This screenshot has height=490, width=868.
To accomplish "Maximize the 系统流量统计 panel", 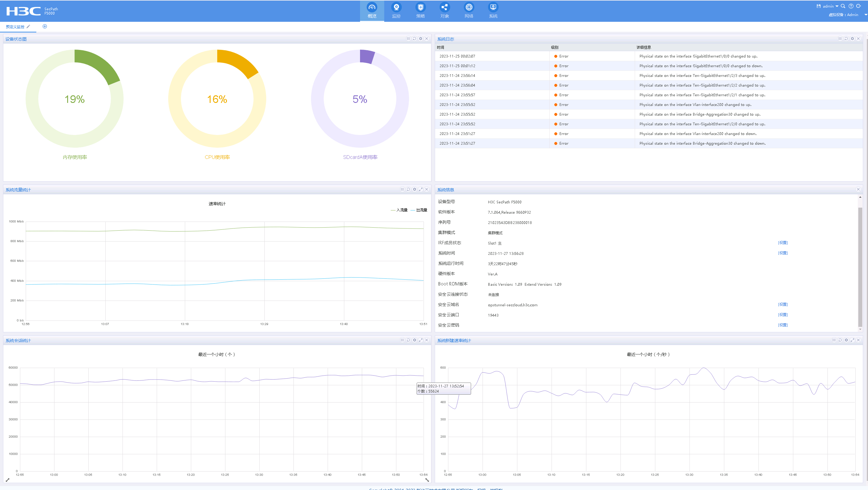I will pyautogui.click(x=421, y=189).
